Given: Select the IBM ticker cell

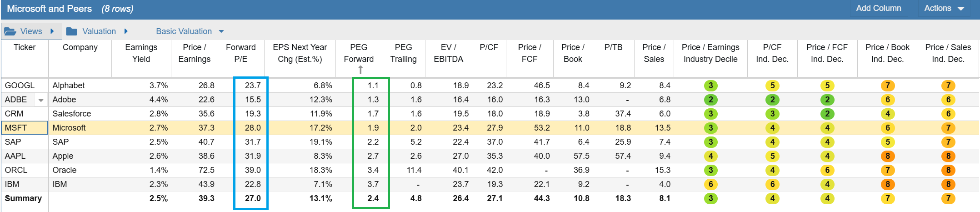Looking at the screenshot, I should pos(25,184).
